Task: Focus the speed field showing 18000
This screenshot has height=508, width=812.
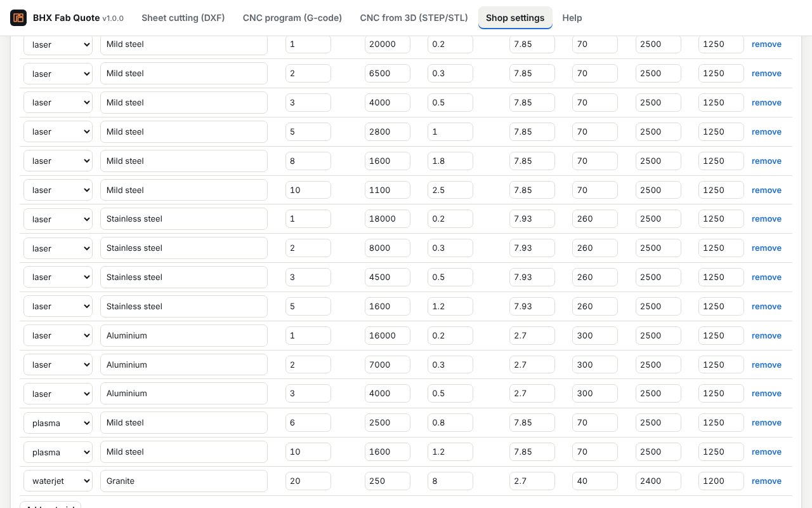Action: tap(388, 218)
